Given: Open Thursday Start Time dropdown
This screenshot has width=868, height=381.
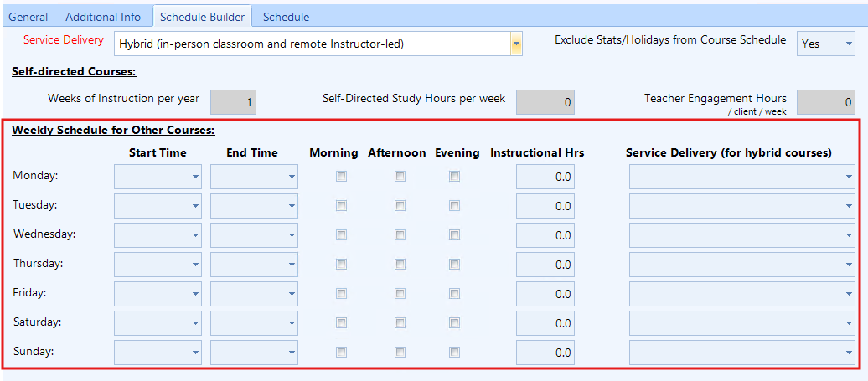Looking at the screenshot, I should [158, 265].
